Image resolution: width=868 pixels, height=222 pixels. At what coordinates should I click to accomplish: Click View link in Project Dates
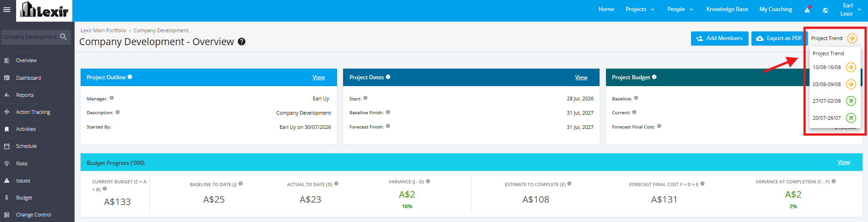[581, 77]
